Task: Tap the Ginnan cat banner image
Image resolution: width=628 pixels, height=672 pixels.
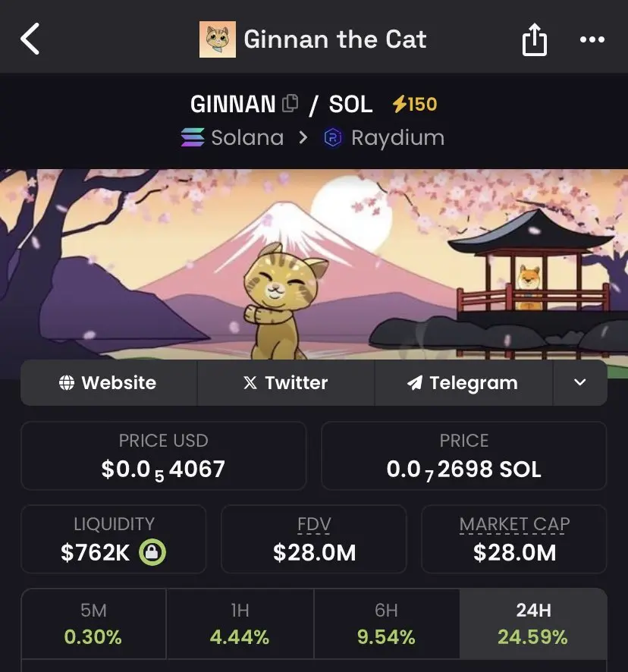Action: [x=314, y=265]
